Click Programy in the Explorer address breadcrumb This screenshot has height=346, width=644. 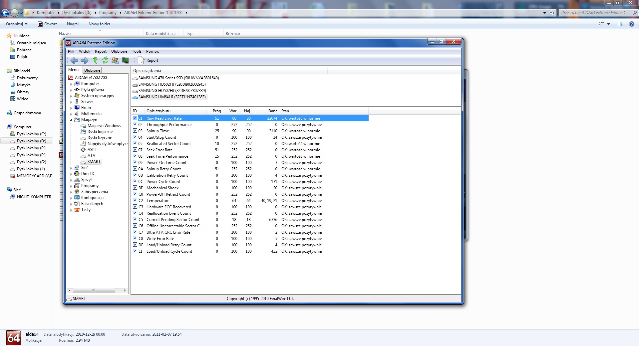point(108,13)
